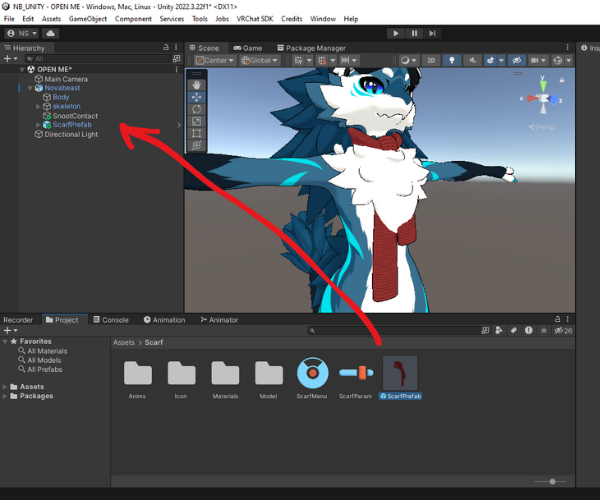
Task: Click the Pause button
Action: (x=414, y=33)
